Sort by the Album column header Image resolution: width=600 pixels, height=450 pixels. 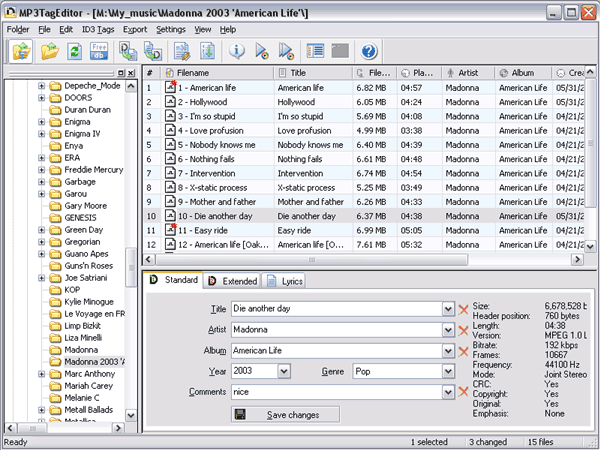pyautogui.click(x=523, y=73)
